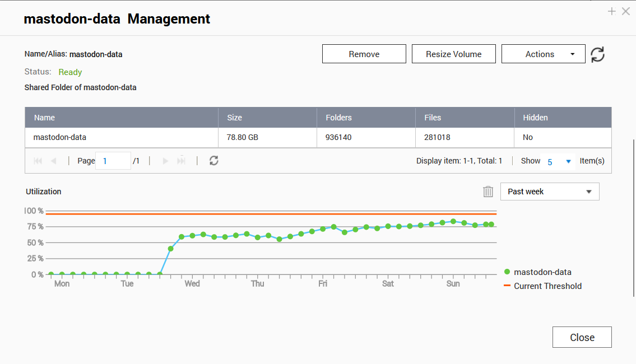Sort table by Size column header
Viewport: 636px width, 364px height.
[234, 118]
